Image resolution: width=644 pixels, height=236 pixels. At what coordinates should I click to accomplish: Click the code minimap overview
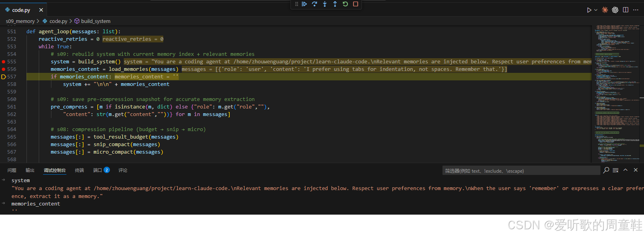tap(617, 93)
